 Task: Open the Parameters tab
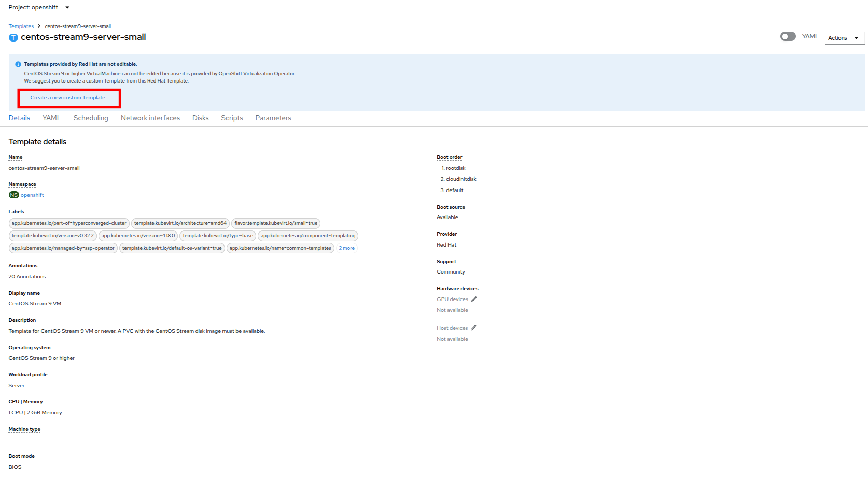[x=273, y=118]
